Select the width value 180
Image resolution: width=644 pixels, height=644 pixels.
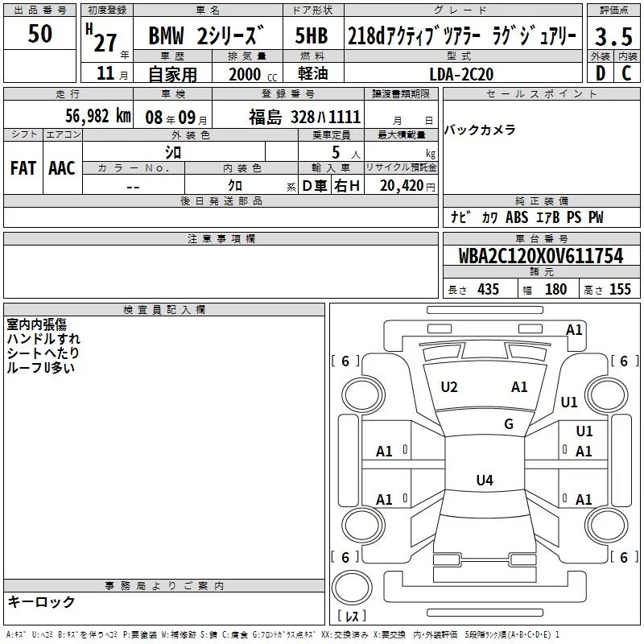click(x=555, y=290)
